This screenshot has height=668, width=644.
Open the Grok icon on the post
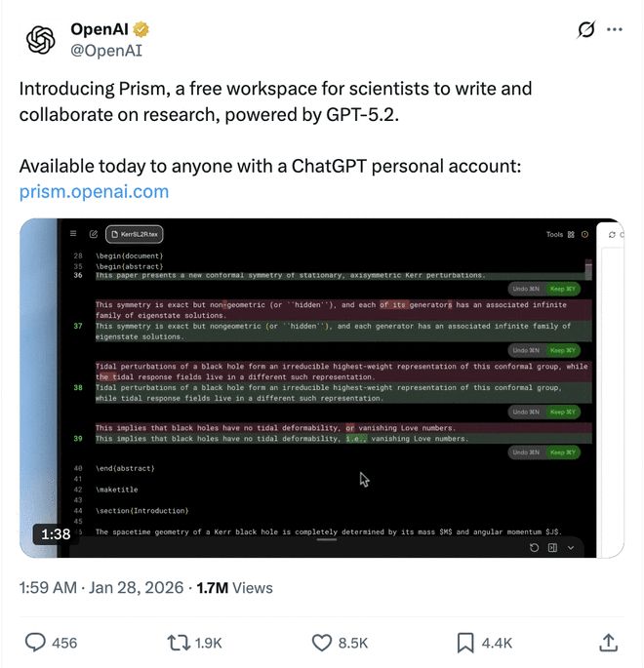tap(585, 30)
